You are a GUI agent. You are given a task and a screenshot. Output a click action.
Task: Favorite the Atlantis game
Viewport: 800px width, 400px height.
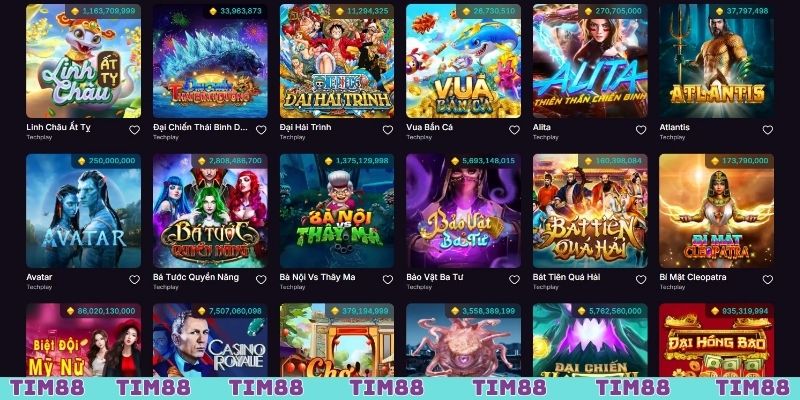point(768,130)
